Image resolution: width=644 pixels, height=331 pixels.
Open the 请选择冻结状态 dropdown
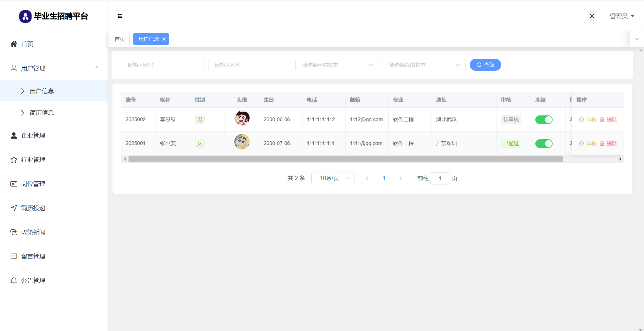[424, 65]
